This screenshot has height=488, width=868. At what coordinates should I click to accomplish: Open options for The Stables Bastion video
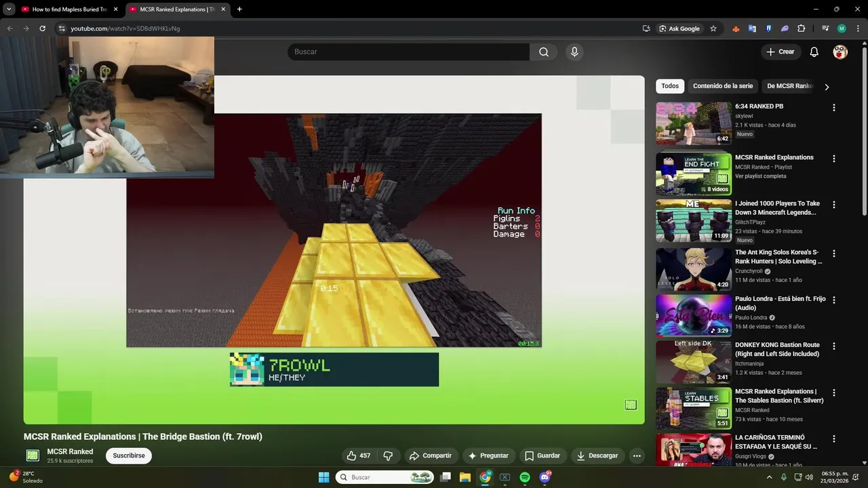(834, 392)
